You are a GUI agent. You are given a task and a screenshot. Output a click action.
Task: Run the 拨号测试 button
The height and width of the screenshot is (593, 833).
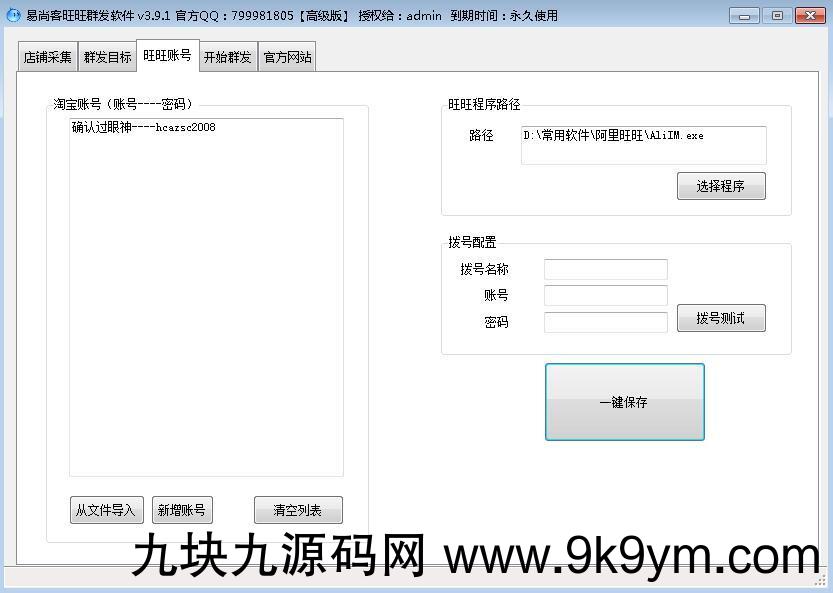pyautogui.click(x=720, y=318)
